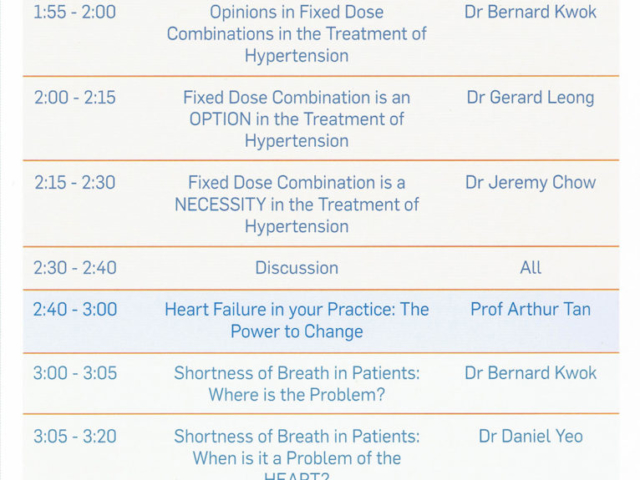Click the 'All' speaker entry for Discussion
Screen dimensions: 640x480
click(530, 268)
